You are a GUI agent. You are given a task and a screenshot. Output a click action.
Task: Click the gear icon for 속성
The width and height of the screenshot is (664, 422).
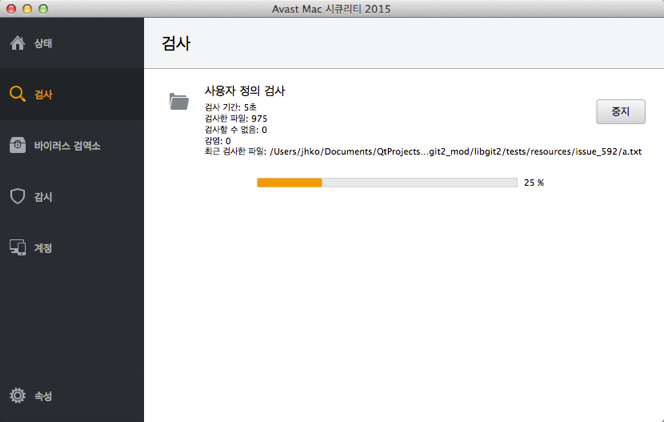click(17, 395)
